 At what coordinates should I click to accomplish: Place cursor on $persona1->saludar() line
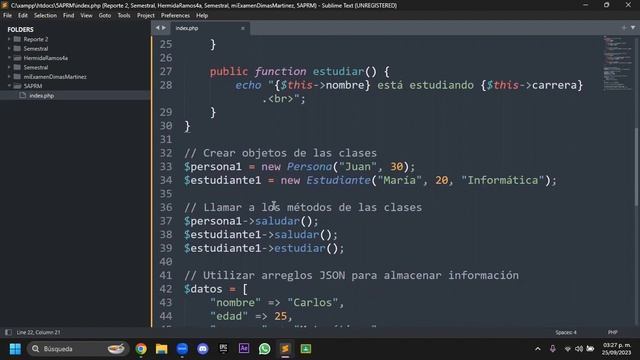coord(251,221)
